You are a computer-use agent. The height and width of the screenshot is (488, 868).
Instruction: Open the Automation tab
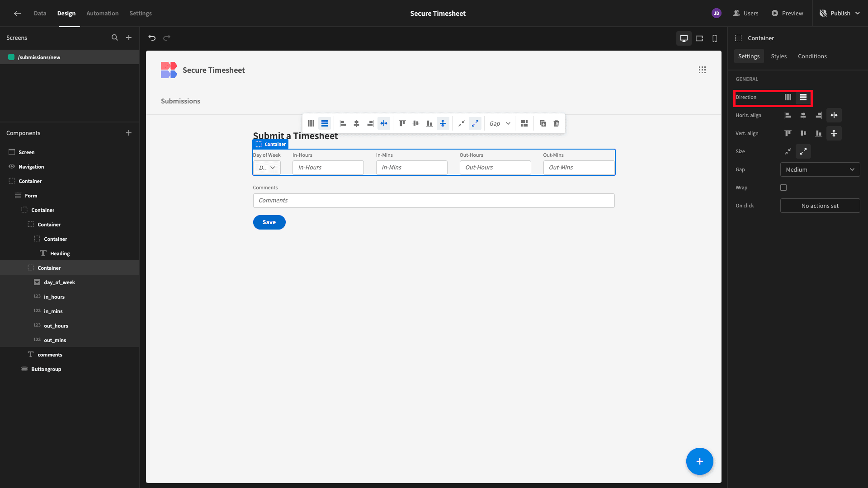103,13
